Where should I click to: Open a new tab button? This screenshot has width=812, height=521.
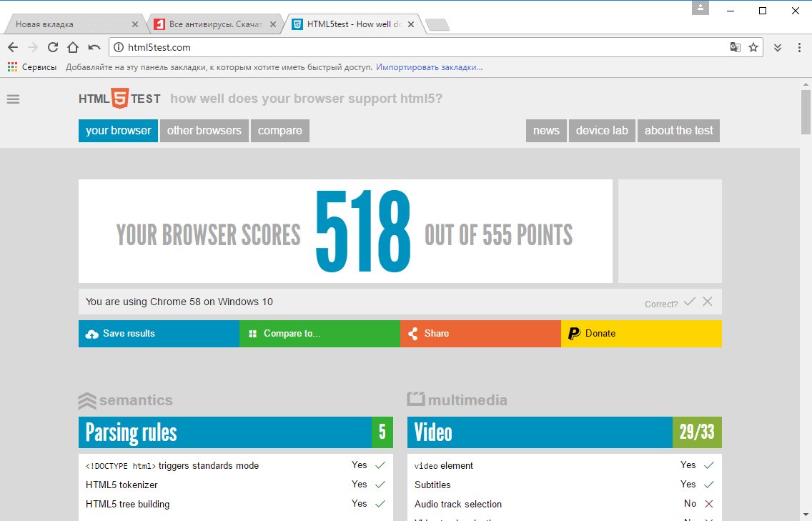pos(437,25)
